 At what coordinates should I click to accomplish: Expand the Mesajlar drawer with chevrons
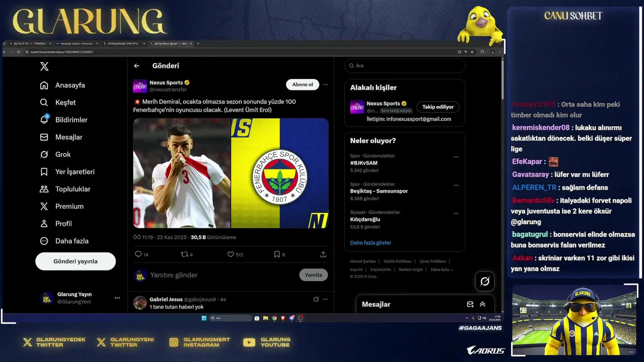pyautogui.click(x=482, y=304)
